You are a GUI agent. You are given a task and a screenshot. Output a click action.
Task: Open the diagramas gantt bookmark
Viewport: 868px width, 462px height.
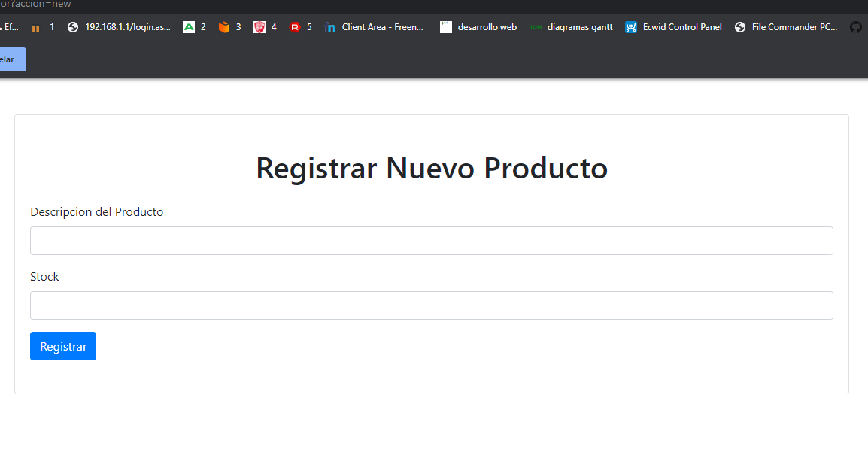pyautogui.click(x=579, y=26)
